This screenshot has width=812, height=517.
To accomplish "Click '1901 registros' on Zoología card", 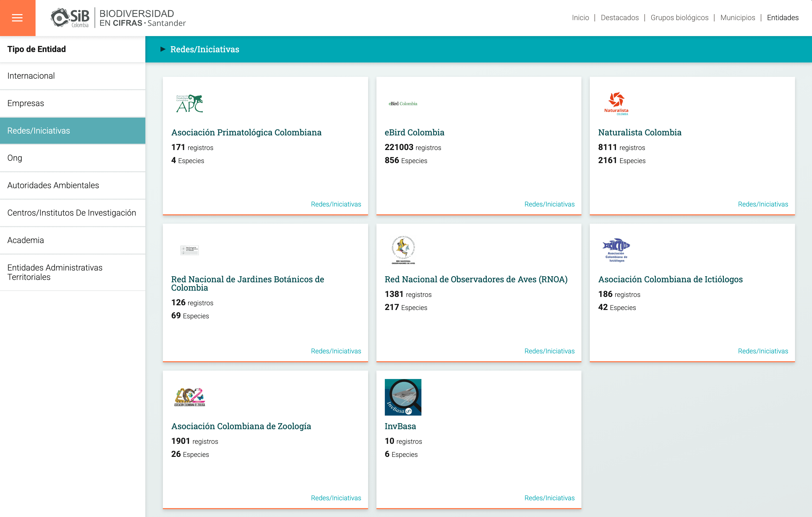I will coord(195,441).
